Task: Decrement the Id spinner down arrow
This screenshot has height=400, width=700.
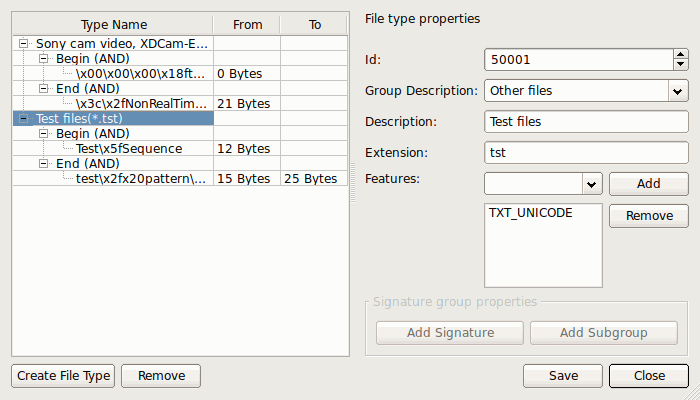Action: pos(680,65)
